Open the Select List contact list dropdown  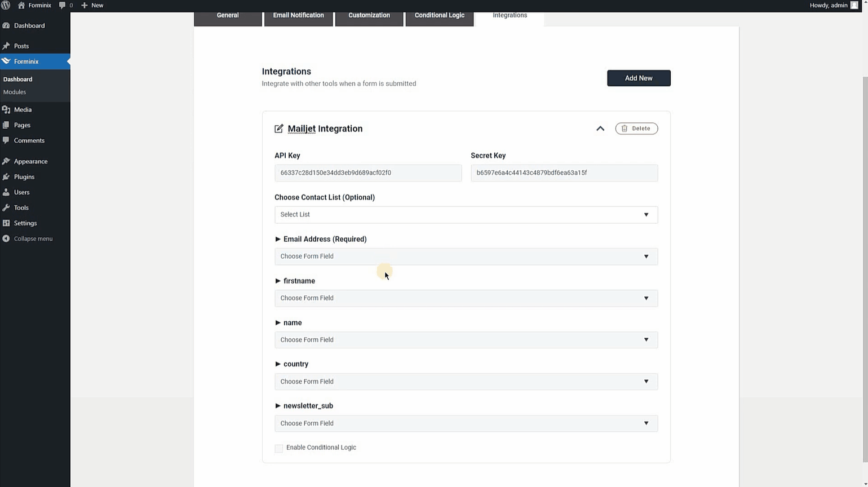[x=466, y=215]
